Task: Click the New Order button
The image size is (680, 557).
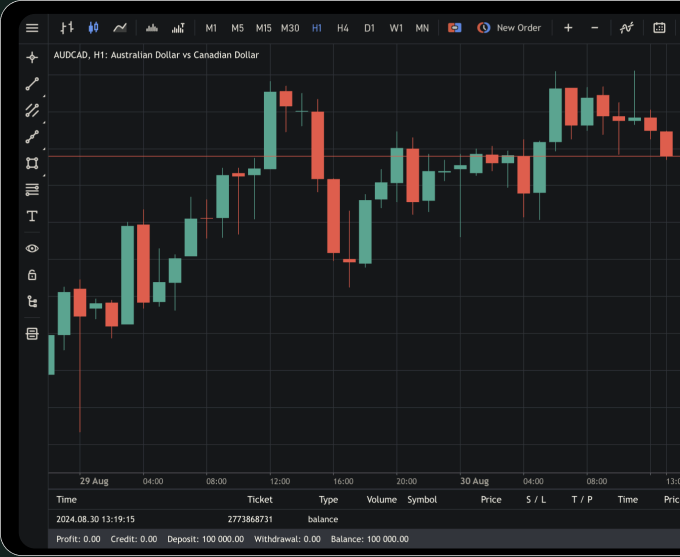Action: (509, 28)
